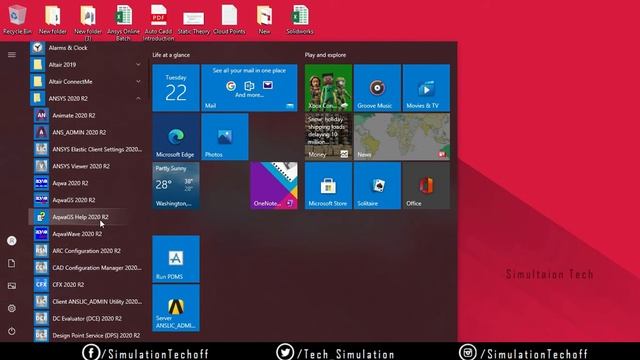Open CAD Configuration Manager 2020
The image size is (640, 360).
click(88, 268)
